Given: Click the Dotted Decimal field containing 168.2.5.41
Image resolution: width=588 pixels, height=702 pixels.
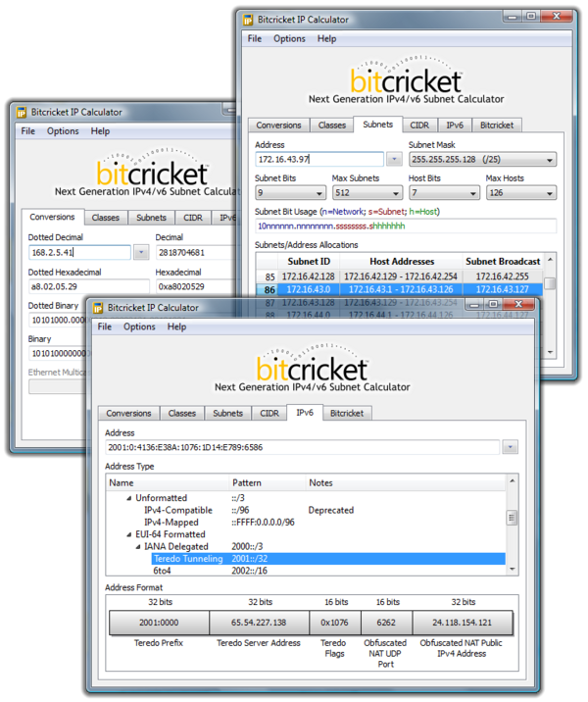Looking at the screenshot, I should click(78, 252).
